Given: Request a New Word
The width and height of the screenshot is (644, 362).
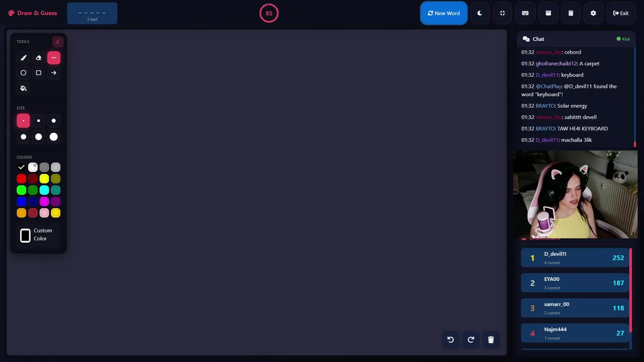Looking at the screenshot, I should point(444,13).
